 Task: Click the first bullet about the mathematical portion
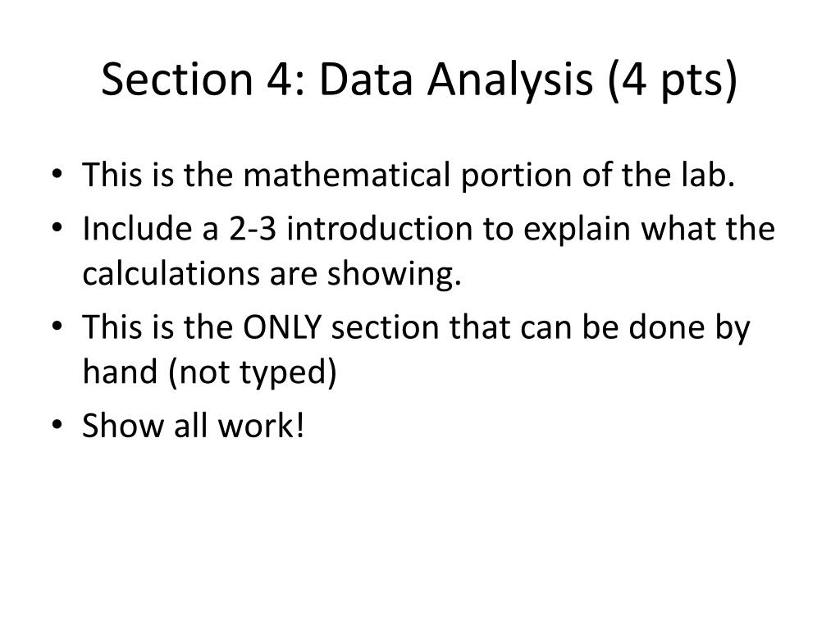[x=409, y=176]
